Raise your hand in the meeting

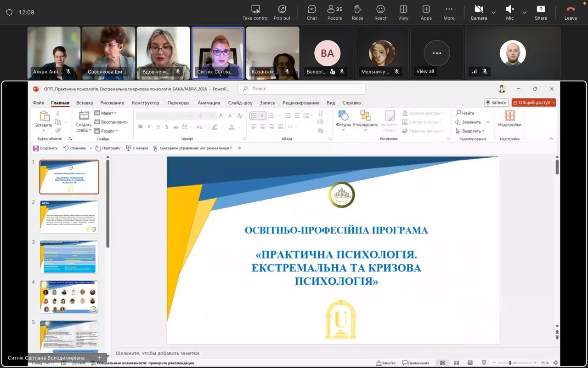357,12
